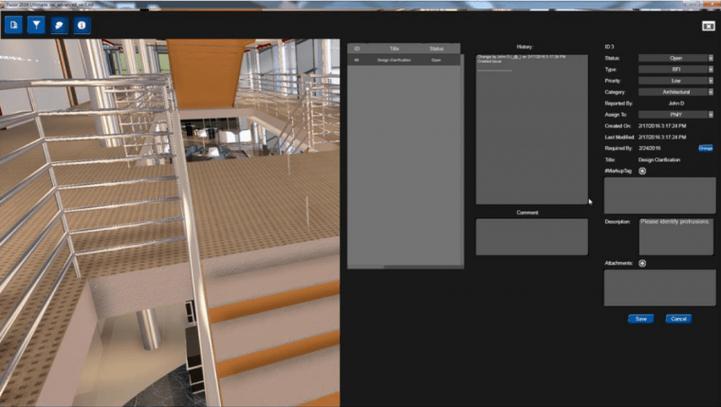The height and width of the screenshot is (407, 721).
Task: Select the Design Clarification issue row
Action: point(404,60)
